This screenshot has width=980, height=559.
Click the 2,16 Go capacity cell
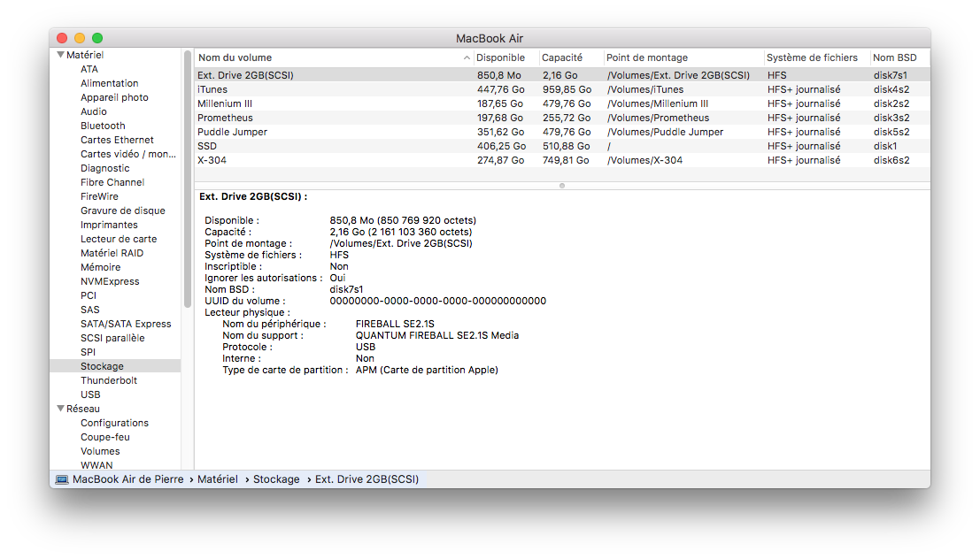560,75
